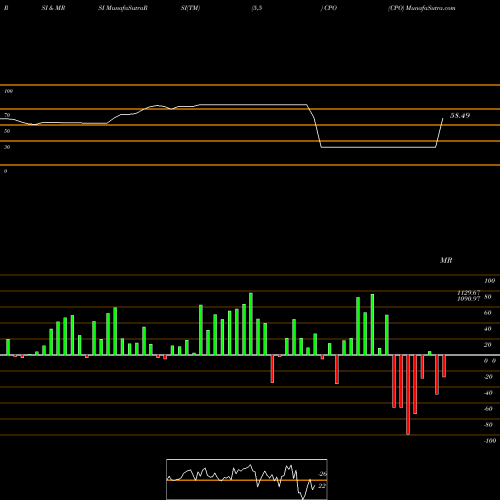Screen dimensions: 500x500
Task: Click the 22 label in mini chart
Action: pos(322,486)
